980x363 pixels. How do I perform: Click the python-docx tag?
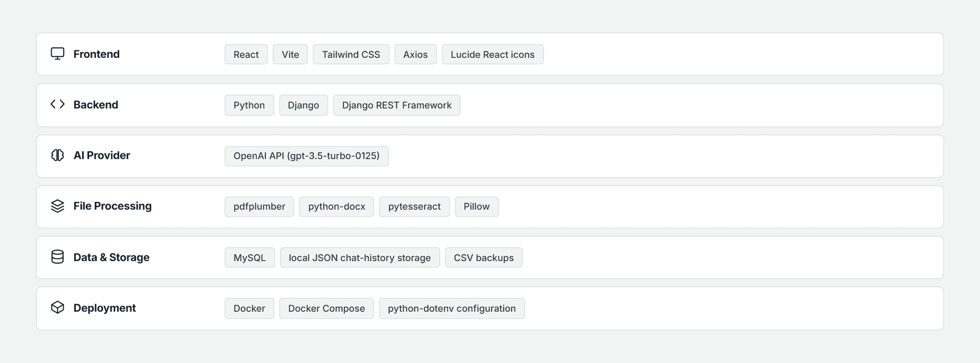336,207
